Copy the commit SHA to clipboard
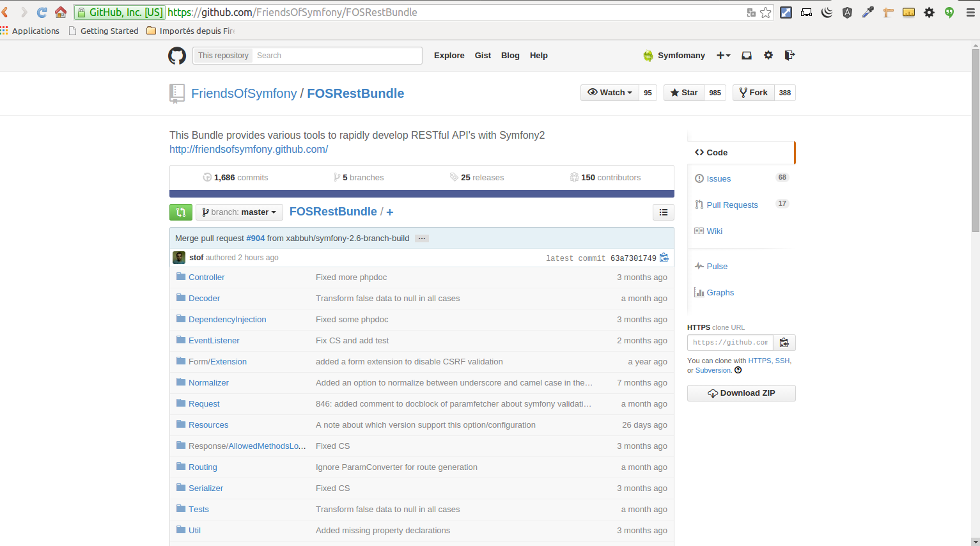980x546 pixels. click(x=664, y=258)
